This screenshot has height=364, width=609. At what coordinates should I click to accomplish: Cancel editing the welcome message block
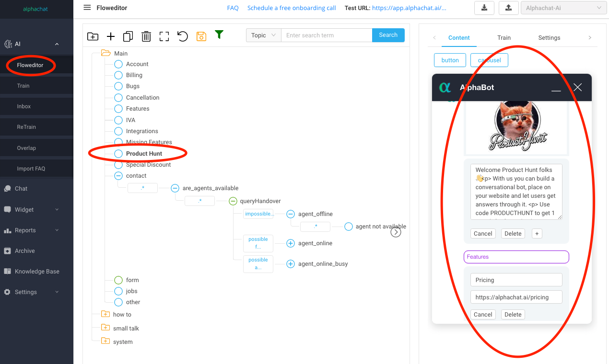pyautogui.click(x=483, y=234)
